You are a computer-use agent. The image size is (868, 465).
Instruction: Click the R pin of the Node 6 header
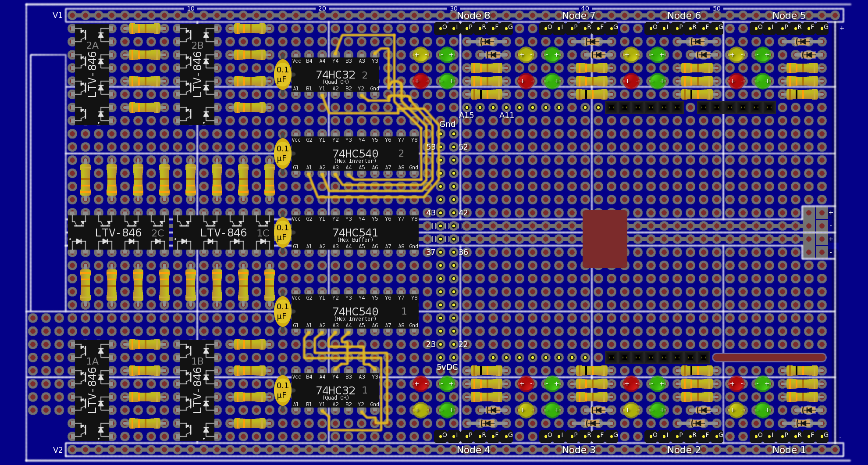(x=691, y=28)
